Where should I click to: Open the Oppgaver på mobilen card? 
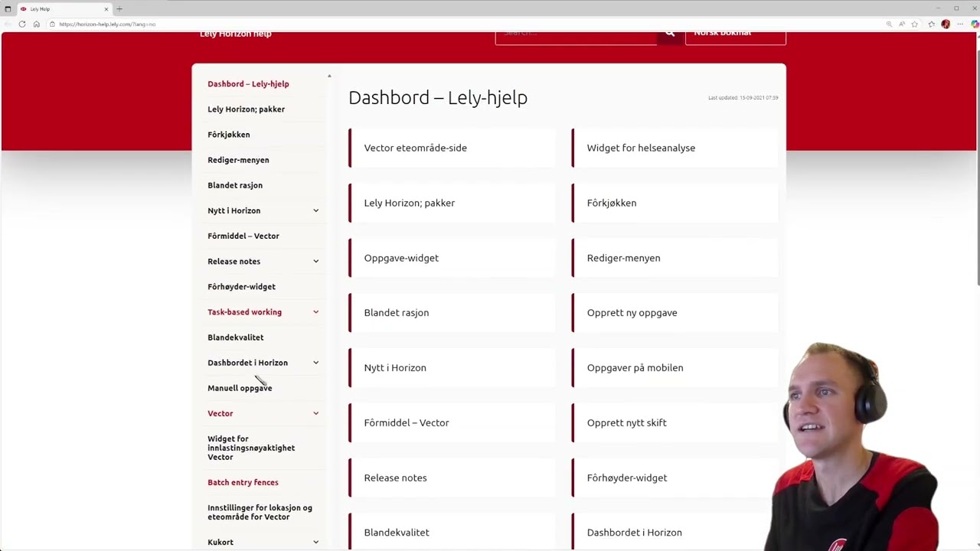675,367
